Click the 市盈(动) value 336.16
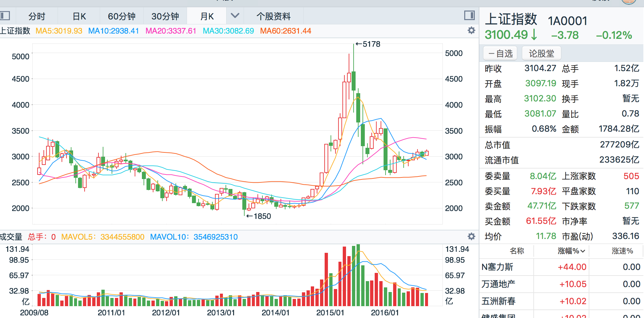Image resolution: width=644 pixels, height=318 pixels. [x=626, y=236]
